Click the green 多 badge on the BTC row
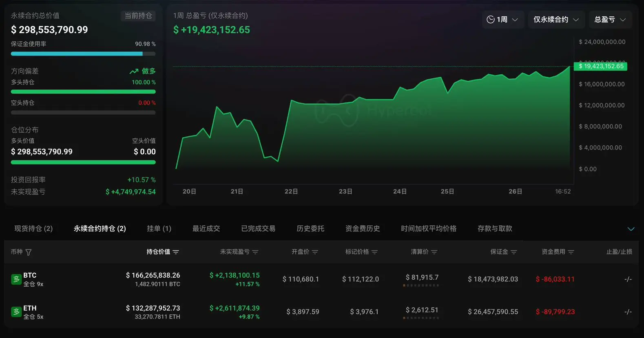The width and height of the screenshot is (644, 338). point(16,279)
